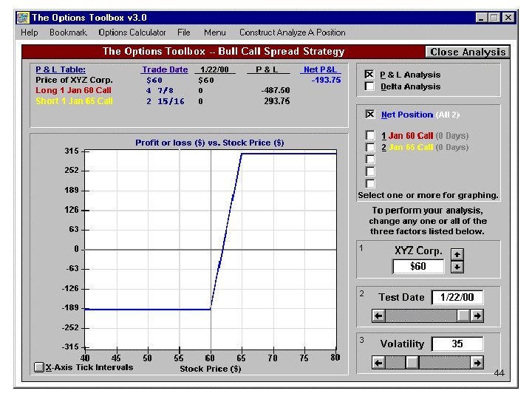Viewport: 532px width, 399px height.
Task: Click the 4 7/8 trade price
Action: click(160, 91)
